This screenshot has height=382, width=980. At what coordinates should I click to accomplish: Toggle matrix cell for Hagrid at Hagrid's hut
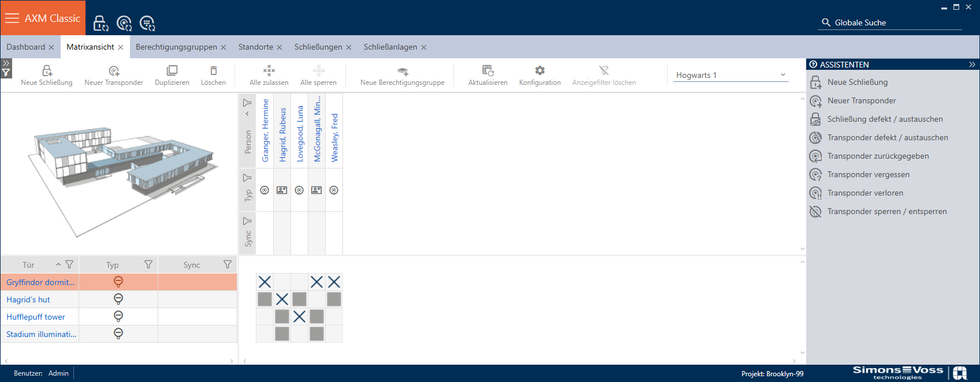click(x=282, y=299)
